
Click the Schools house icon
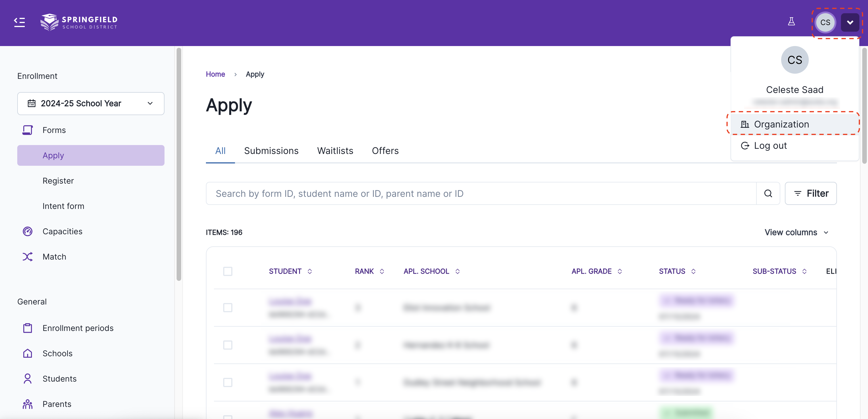tap(28, 353)
